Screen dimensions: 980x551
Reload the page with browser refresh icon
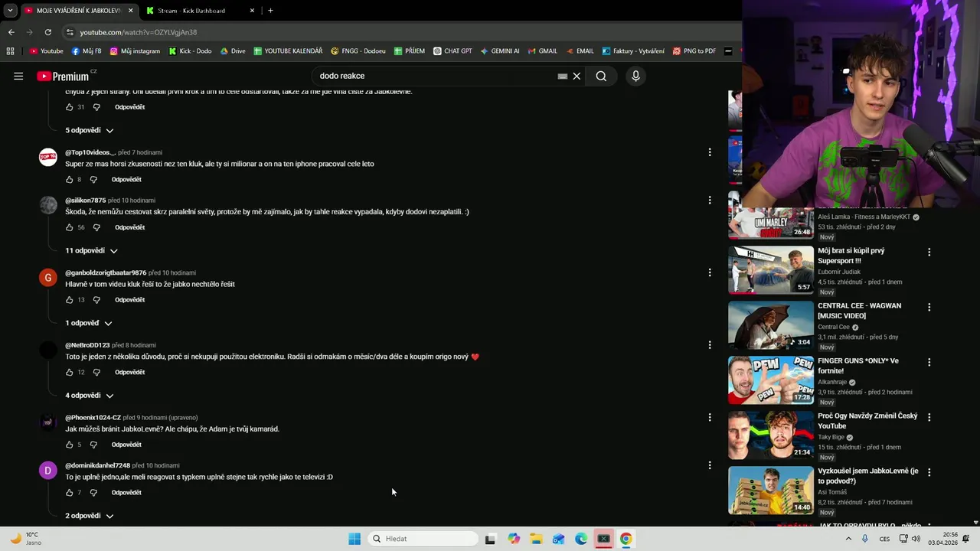tap(47, 32)
